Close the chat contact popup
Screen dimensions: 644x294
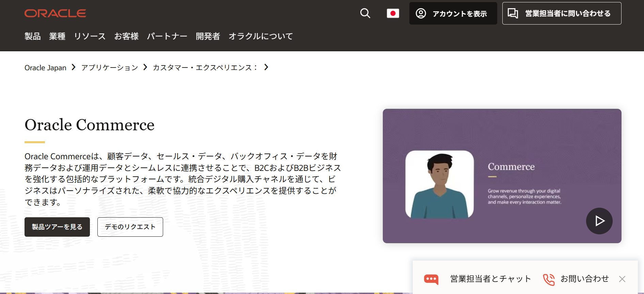click(622, 279)
